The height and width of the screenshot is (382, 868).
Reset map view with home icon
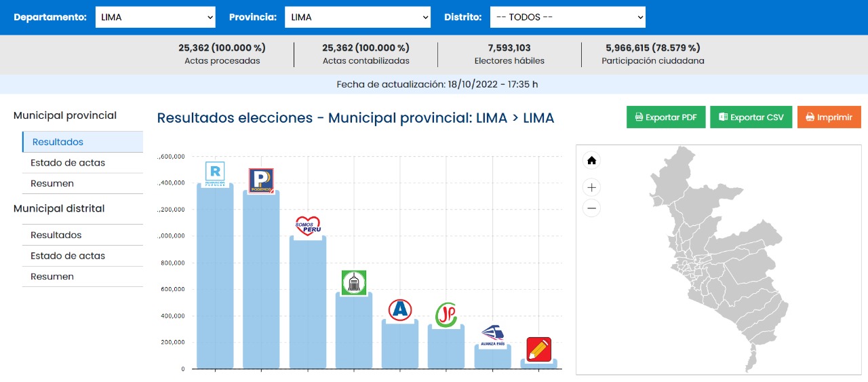(591, 161)
